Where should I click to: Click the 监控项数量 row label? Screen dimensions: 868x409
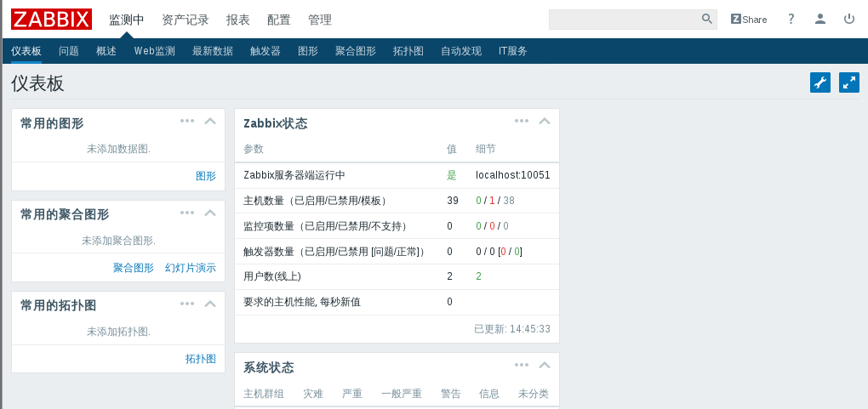(325, 226)
